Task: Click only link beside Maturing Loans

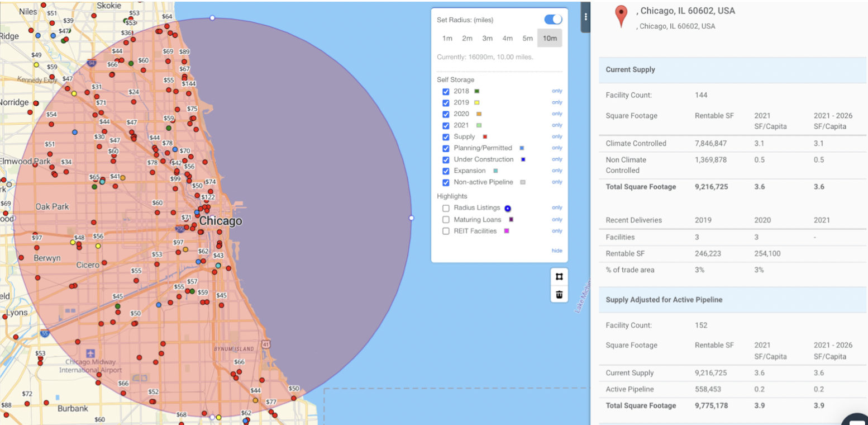Action: (557, 219)
